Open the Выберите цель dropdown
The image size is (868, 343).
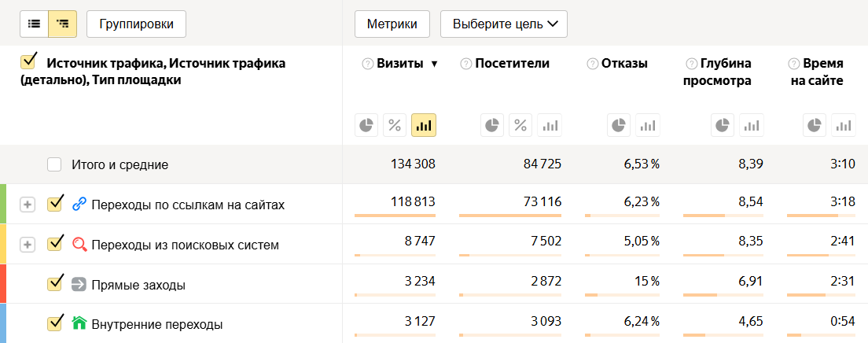tap(503, 24)
